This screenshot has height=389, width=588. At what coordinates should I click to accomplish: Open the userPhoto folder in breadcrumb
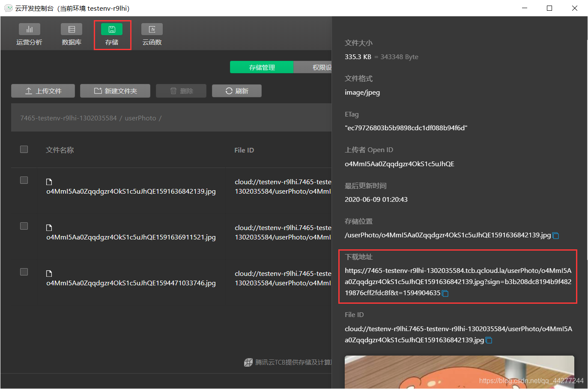[x=140, y=118]
